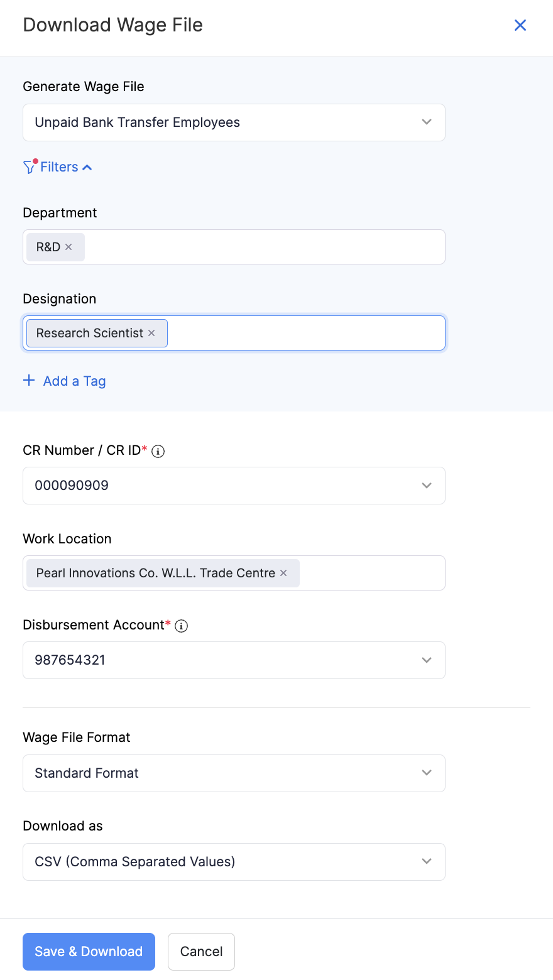Image resolution: width=553 pixels, height=980 pixels.
Task: Click the info icon beside Disbursement Account
Action: pos(181,625)
